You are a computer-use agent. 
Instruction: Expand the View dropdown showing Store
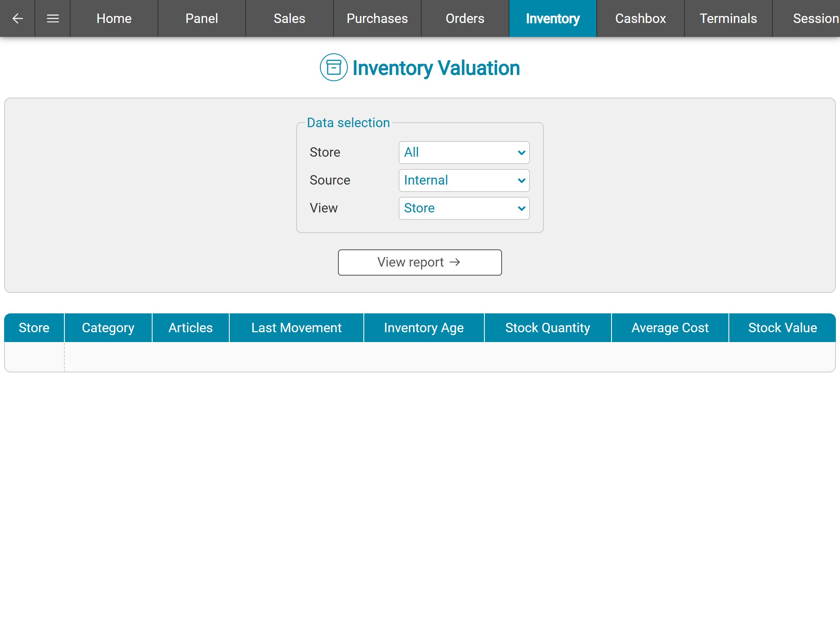click(464, 208)
